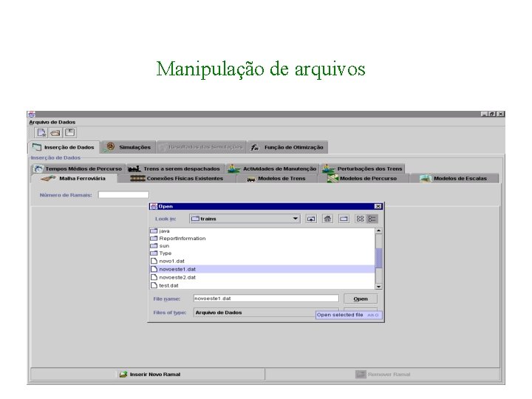Maximize the main application window
The width and height of the screenshot is (532, 399).
tap(492, 115)
